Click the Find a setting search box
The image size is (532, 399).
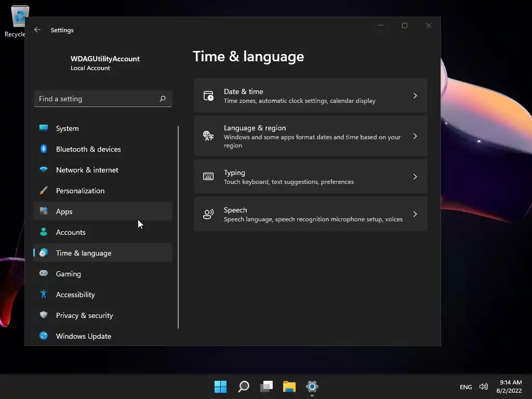pos(103,99)
